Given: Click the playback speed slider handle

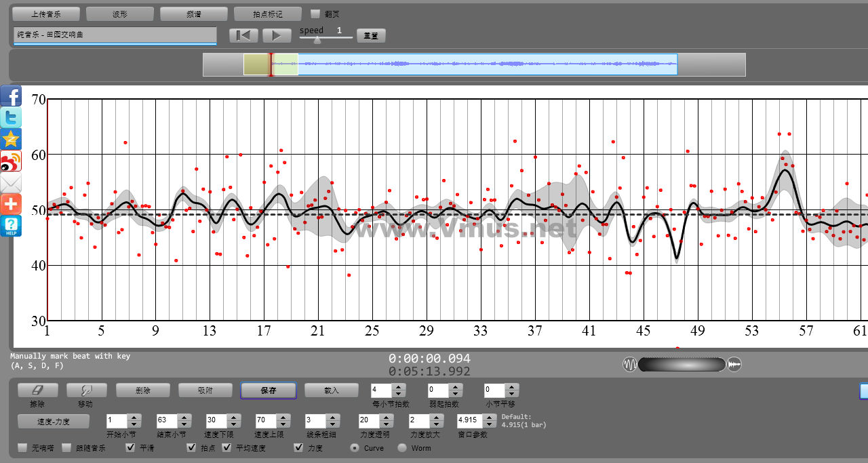Looking at the screenshot, I should [x=317, y=39].
